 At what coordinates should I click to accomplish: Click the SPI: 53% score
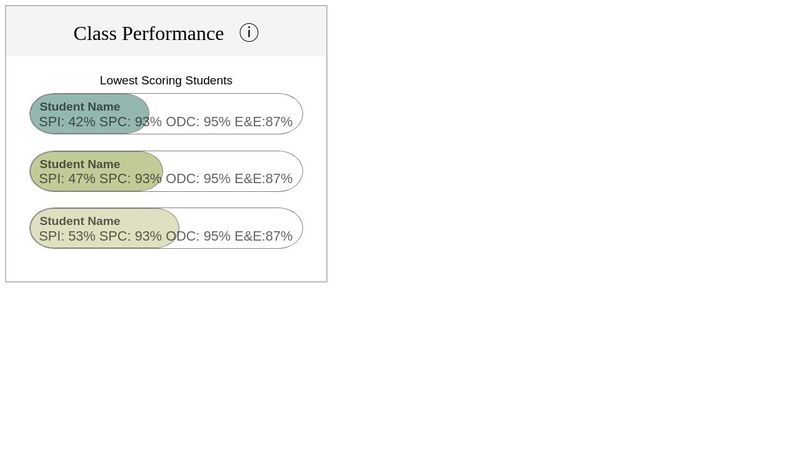[67, 236]
